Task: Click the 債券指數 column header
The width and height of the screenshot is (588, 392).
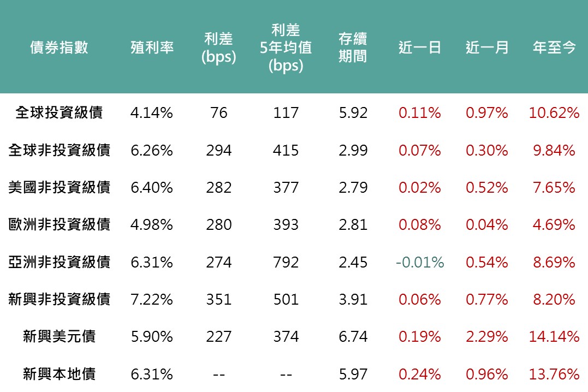Action: [x=59, y=47]
